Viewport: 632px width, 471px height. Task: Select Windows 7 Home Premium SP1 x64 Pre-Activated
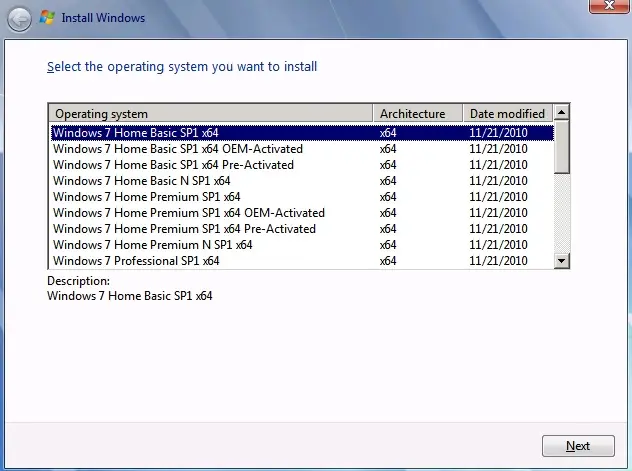click(302, 229)
